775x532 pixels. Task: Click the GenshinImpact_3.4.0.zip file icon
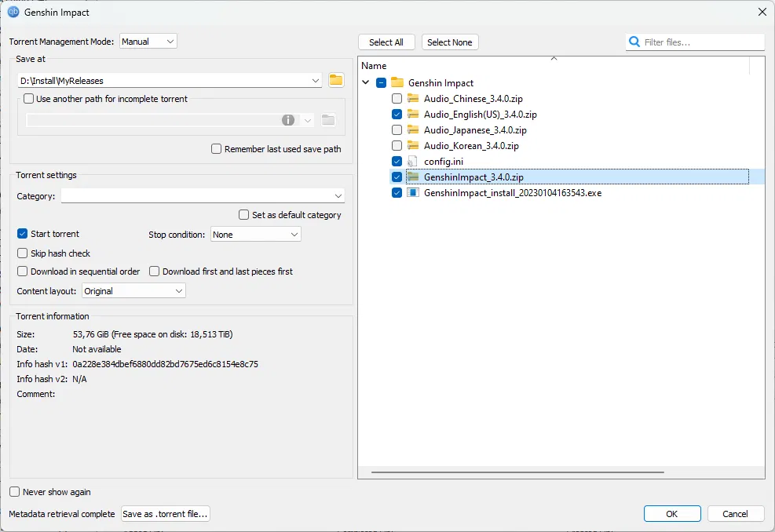pyautogui.click(x=413, y=177)
